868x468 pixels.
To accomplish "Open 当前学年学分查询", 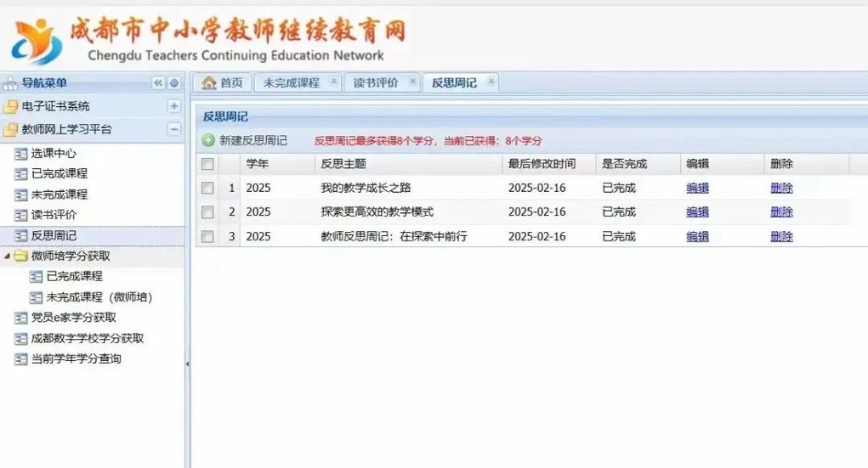I will 76,359.
